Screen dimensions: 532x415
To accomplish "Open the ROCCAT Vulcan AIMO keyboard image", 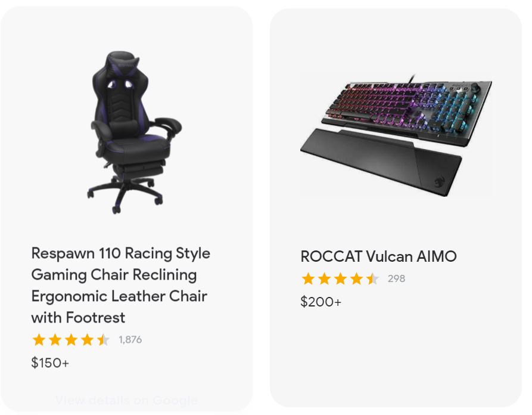I will pos(397,135).
